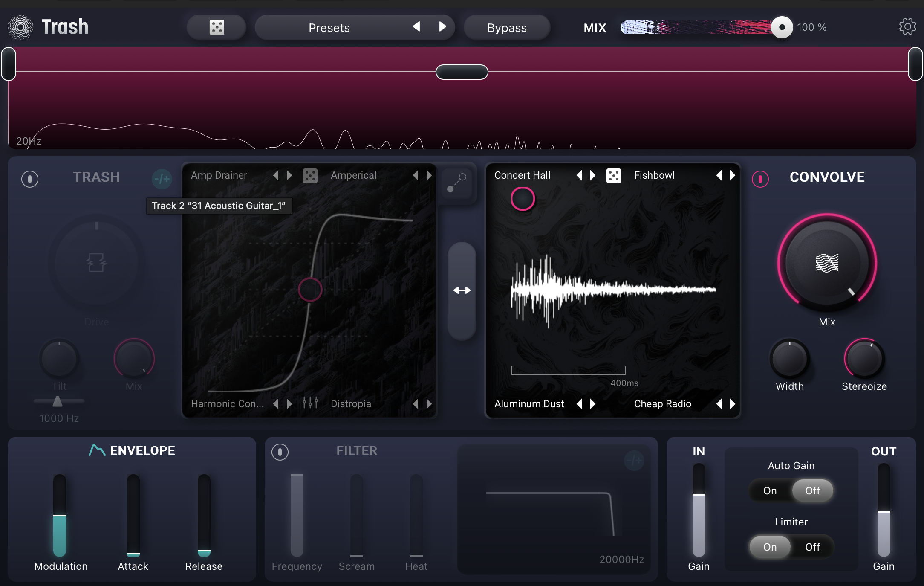Screen dimensions: 924x586
Task: Click the impulse response waveform display
Action: (x=613, y=290)
